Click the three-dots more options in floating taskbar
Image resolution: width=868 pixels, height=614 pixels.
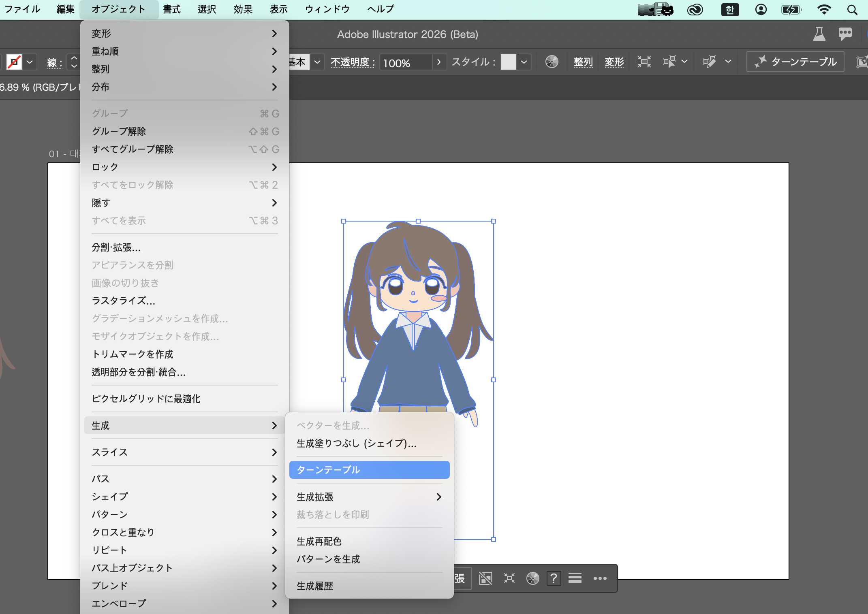(x=600, y=578)
